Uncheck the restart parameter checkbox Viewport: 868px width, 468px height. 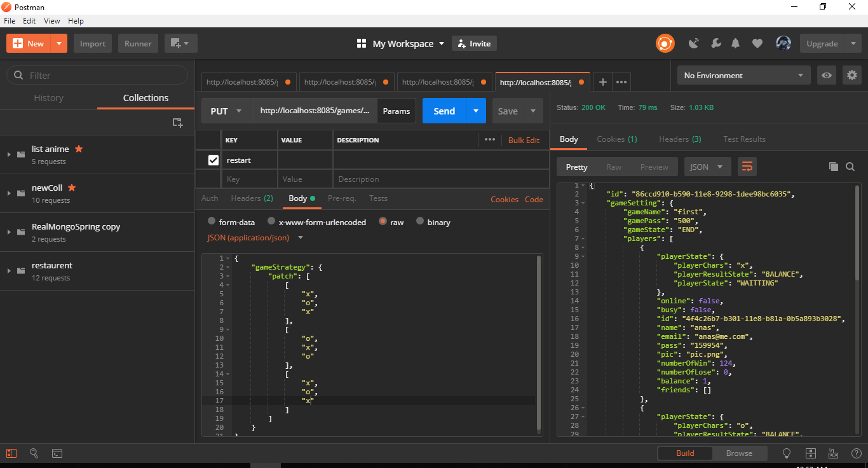tap(214, 160)
